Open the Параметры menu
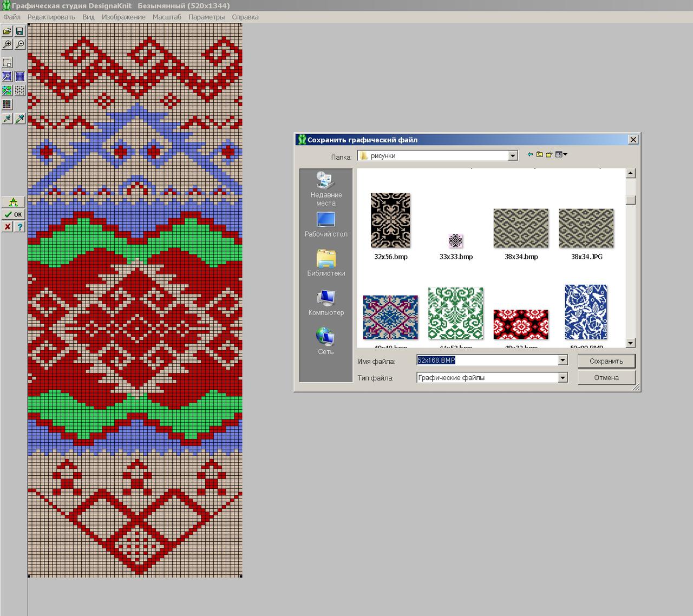 [206, 17]
